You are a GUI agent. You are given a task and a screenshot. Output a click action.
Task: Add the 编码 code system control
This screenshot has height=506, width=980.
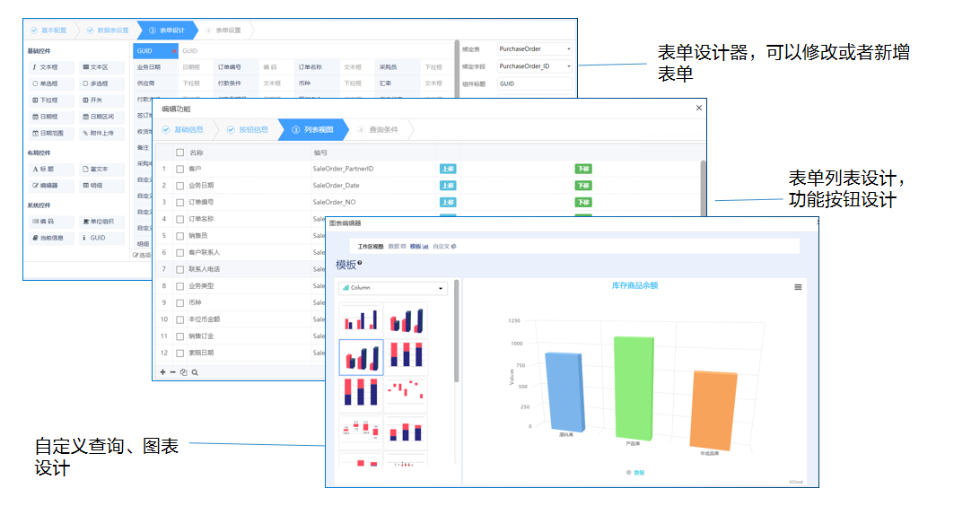(50, 222)
